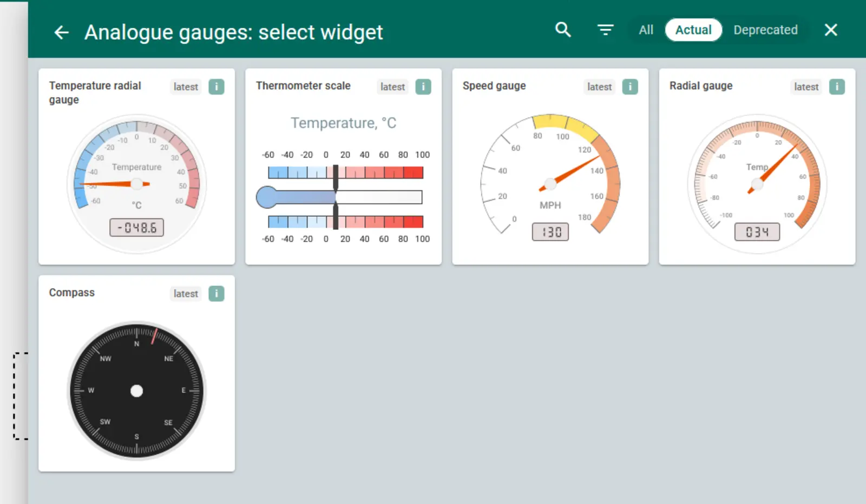The height and width of the screenshot is (504, 866).
Task: Open the widget filter options
Action: pyautogui.click(x=605, y=30)
